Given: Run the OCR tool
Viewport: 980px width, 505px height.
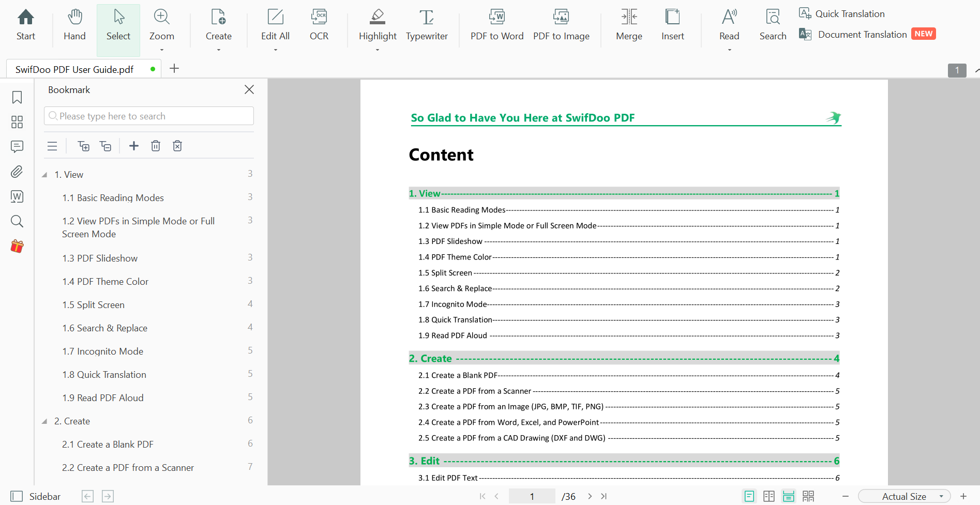Looking at the screenshot, I should [319, 25].
